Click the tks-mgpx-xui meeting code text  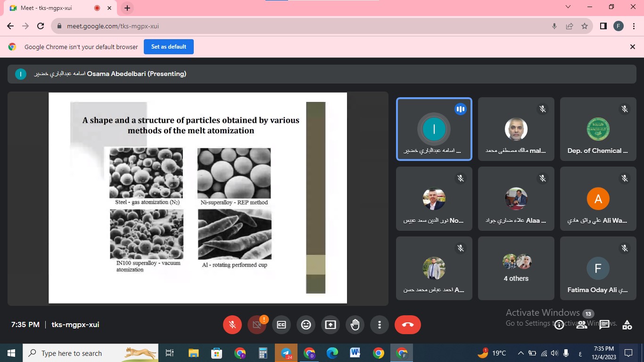[x=75, y=325]
